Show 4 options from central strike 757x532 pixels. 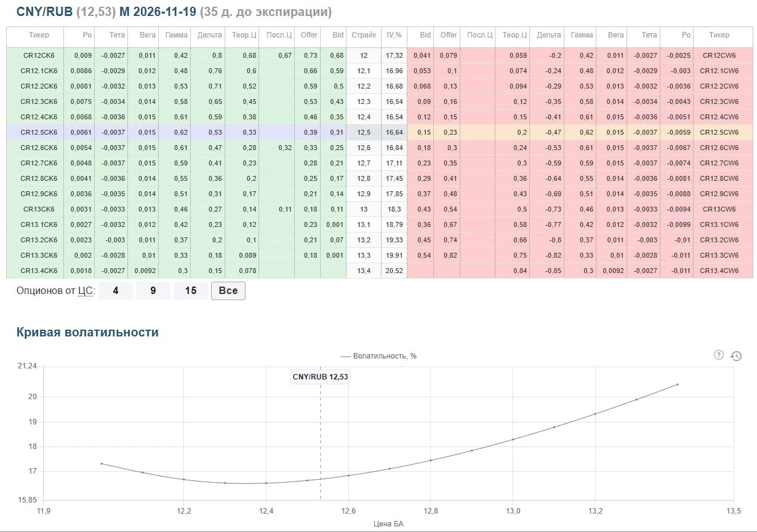pos(116,290)
